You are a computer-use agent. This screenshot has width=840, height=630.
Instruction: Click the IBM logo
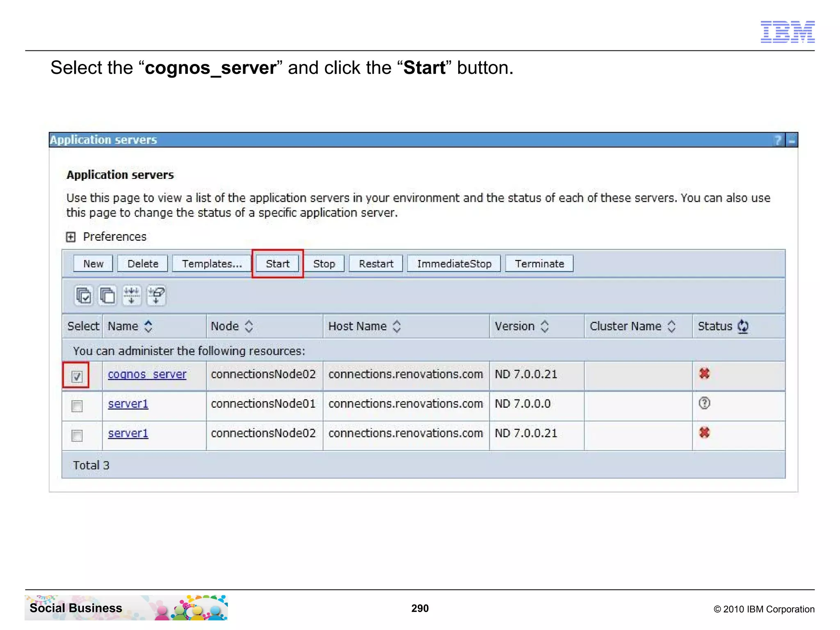click(x=787, y=32)
